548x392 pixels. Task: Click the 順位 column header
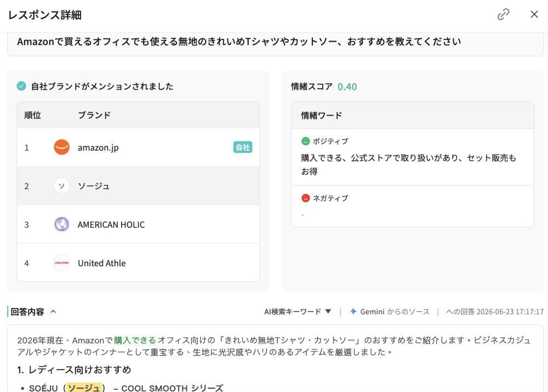coord(32,115)
